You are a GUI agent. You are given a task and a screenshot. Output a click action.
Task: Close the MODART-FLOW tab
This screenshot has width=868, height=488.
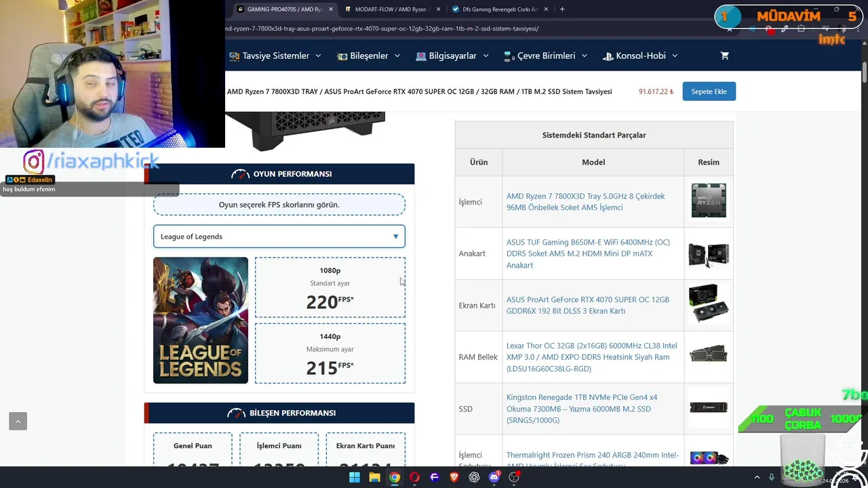(x=438, y=9)
